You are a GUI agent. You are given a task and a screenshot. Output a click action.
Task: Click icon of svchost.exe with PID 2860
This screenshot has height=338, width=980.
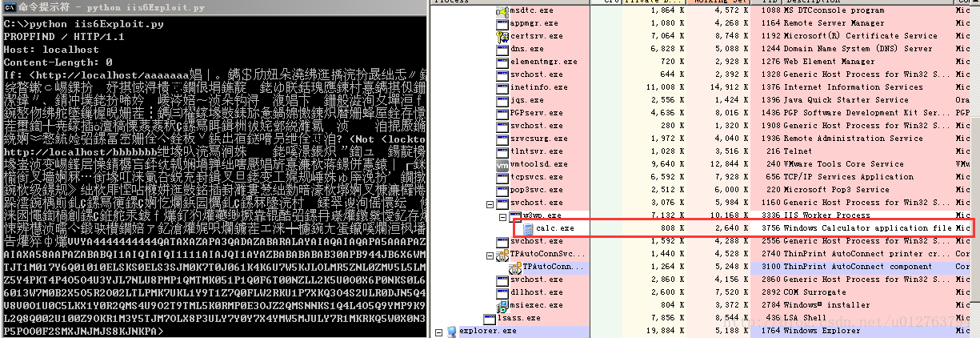pos(502,280)
